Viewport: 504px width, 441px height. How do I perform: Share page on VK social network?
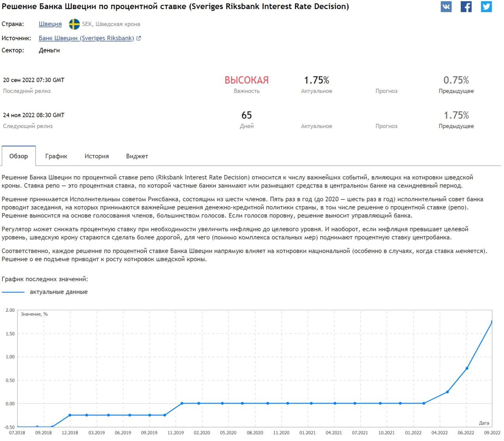point(446,7)
